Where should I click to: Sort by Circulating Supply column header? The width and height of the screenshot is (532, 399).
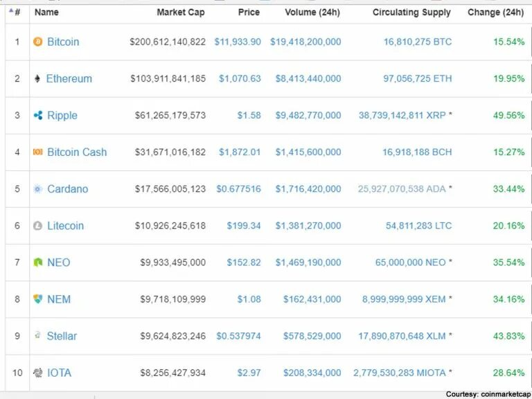pos(411,12)
